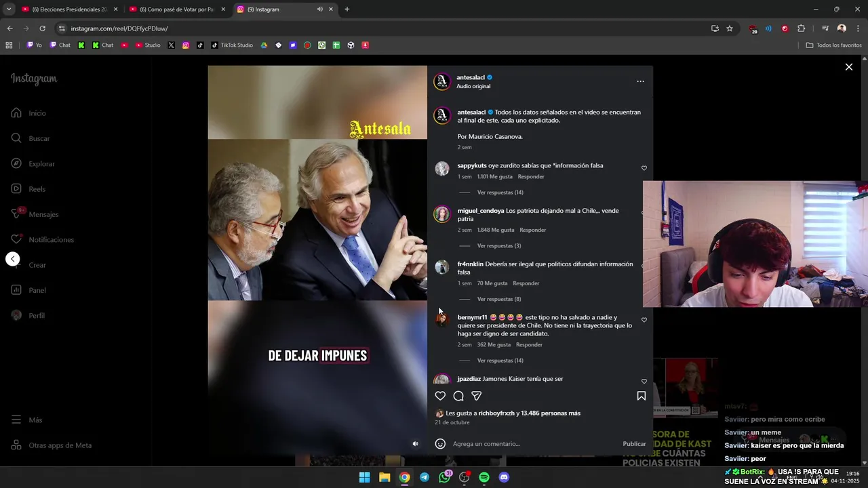Click Publicar to post the comment

pyautogui.click(x=634, y=444)
